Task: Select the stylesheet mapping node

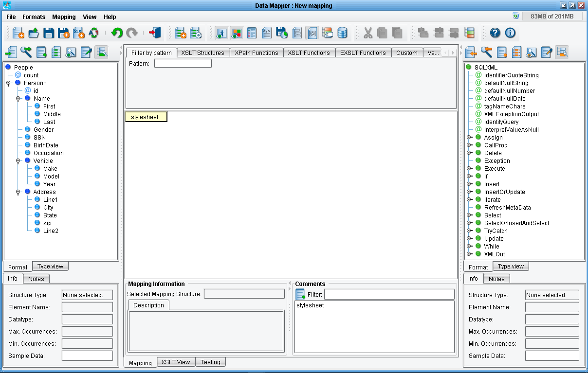Action: point(146,117)
